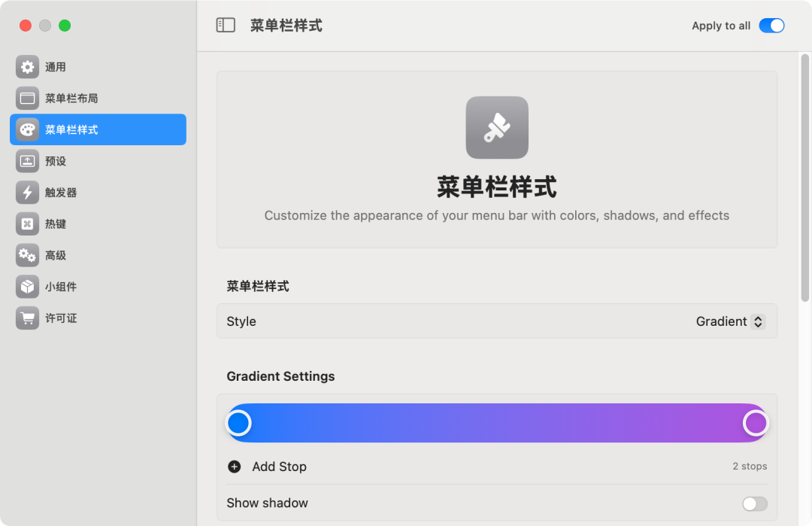Click the middle of the gradient bar
The image size is (812, 526).
[497, 423]
